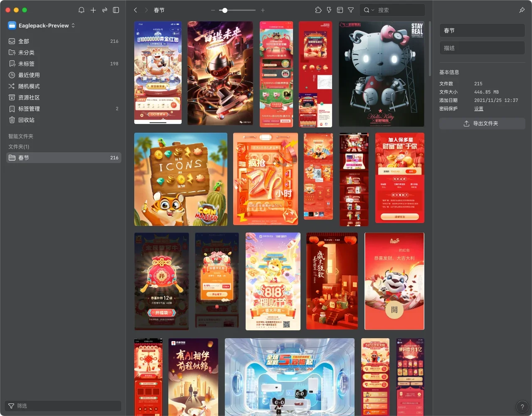The height and width of the screenshot is (416, 532).
Task: Select the ICONS Coin Master tiger thumbnail
Action: click(181, 179)
